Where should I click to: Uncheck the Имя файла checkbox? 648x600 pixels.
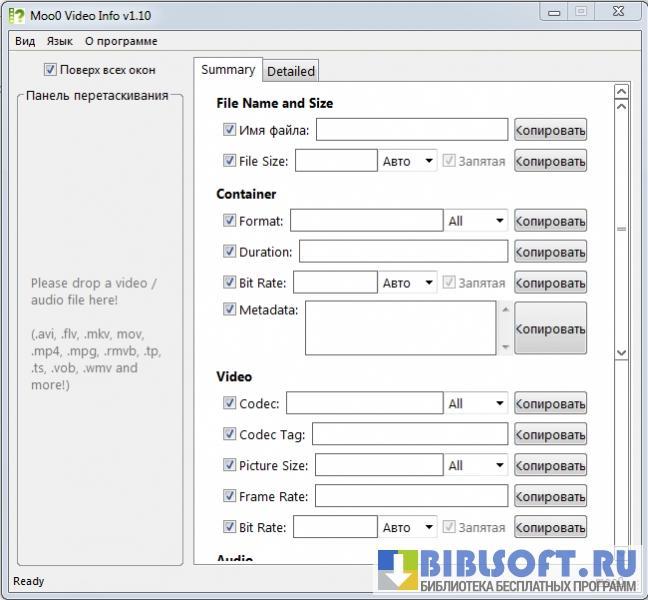pos(230,130)
